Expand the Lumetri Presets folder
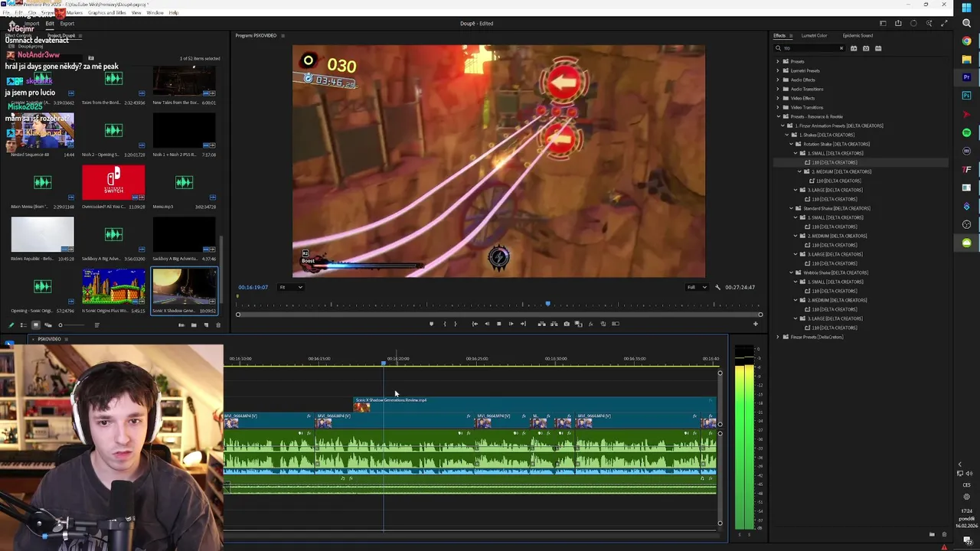Image resolution: width=980 pixels, height=551 pixels. point(778,70)
